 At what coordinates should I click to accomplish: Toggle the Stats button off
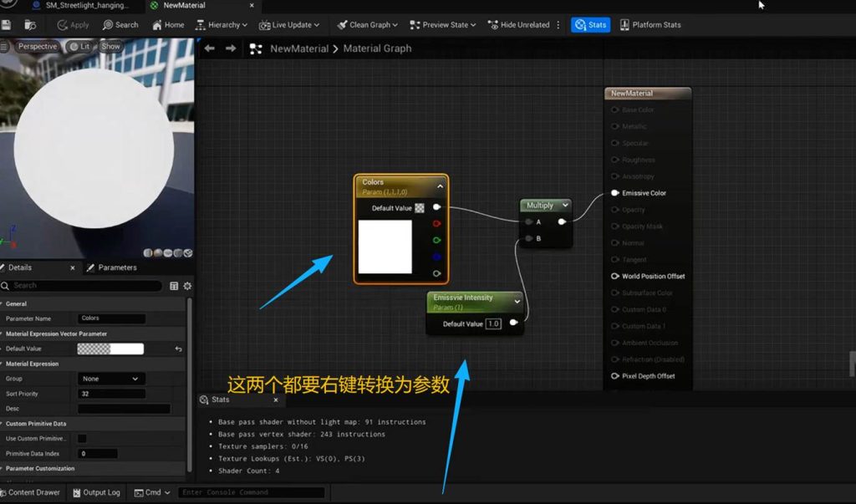590,25
